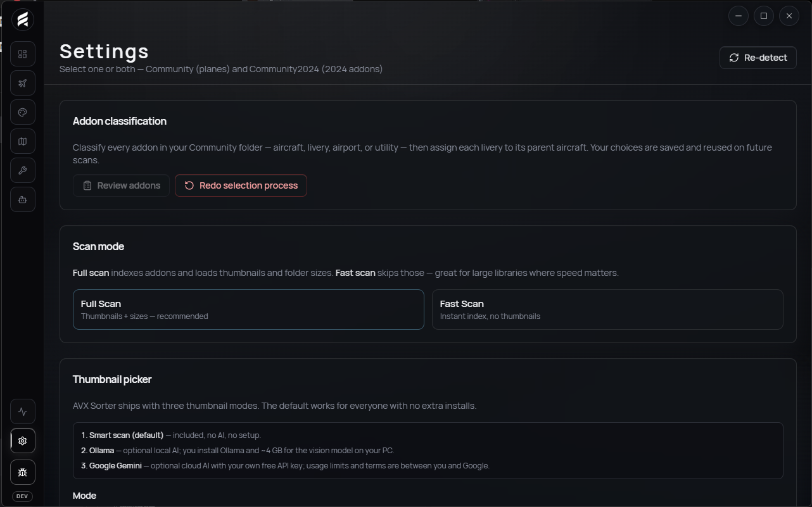This screenshot has width=812, height=507.
Task: Open the wrench utilities sidebar icon
Action: [x=23, y=170]
